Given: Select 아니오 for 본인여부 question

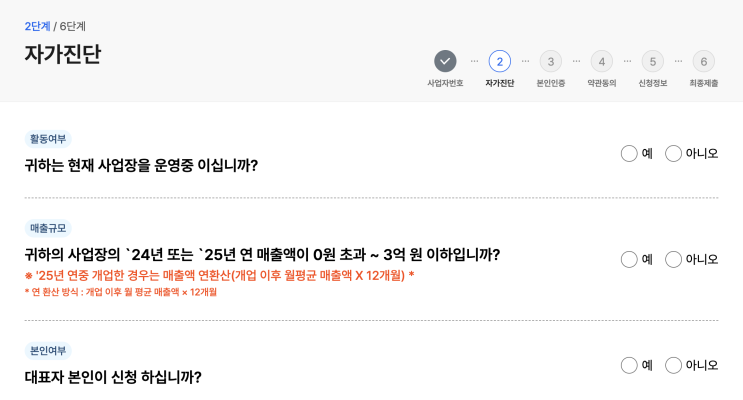Looking at the screenshot, I should [674, 365].
